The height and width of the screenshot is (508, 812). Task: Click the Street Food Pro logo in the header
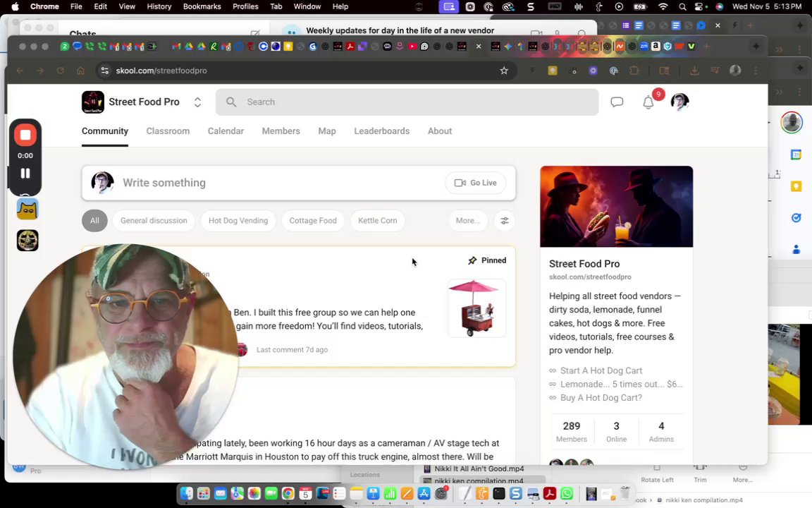(x=93, y=102)
